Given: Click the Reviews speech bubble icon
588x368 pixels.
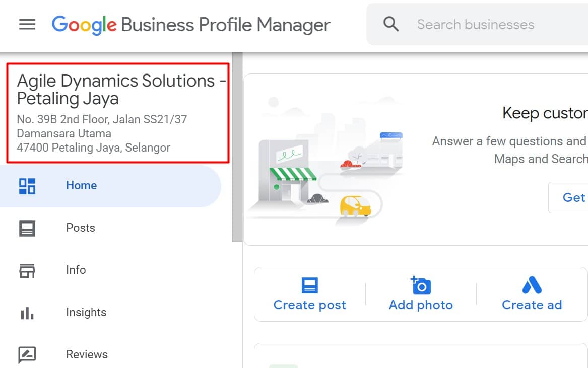Looking at the screenshot, I should 27,355.
